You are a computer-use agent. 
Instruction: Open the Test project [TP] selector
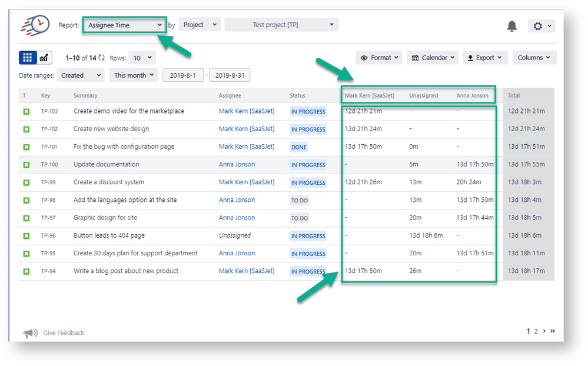281,25
